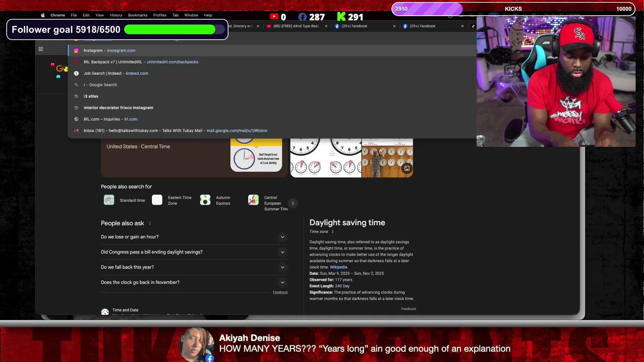Click Feedback below People also ask

280,292
